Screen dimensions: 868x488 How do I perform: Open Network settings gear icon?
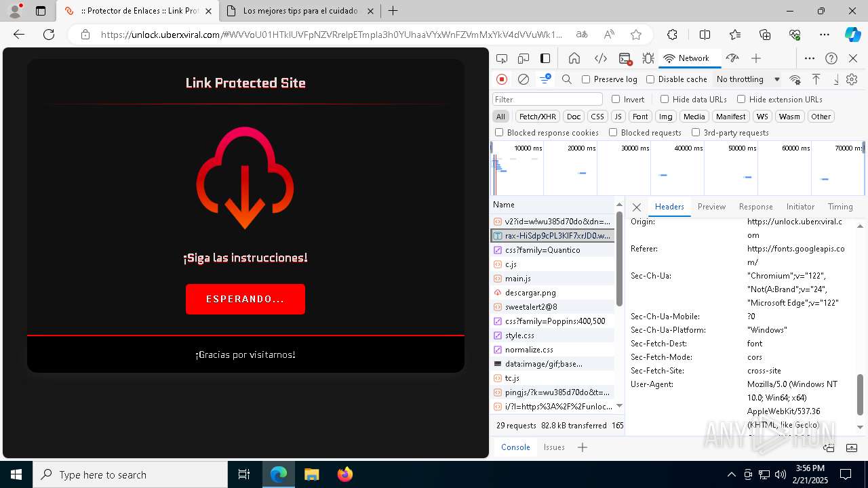tap(852, 79)
